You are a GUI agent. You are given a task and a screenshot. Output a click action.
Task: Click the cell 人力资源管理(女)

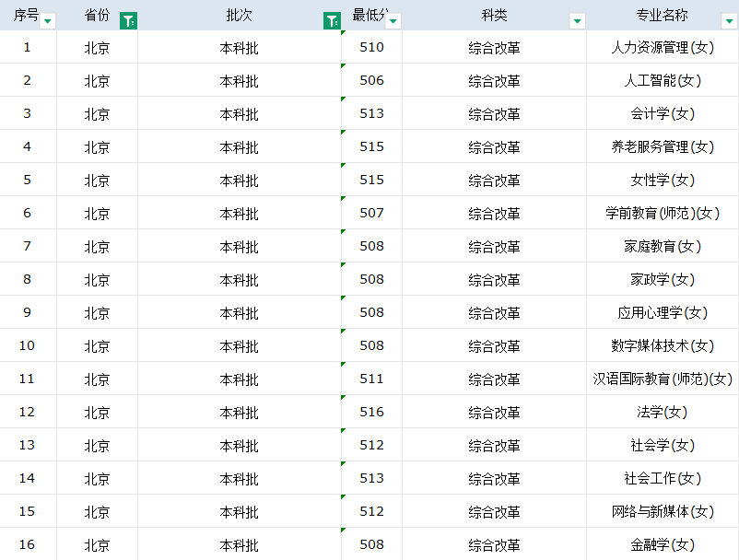[663, 47]
